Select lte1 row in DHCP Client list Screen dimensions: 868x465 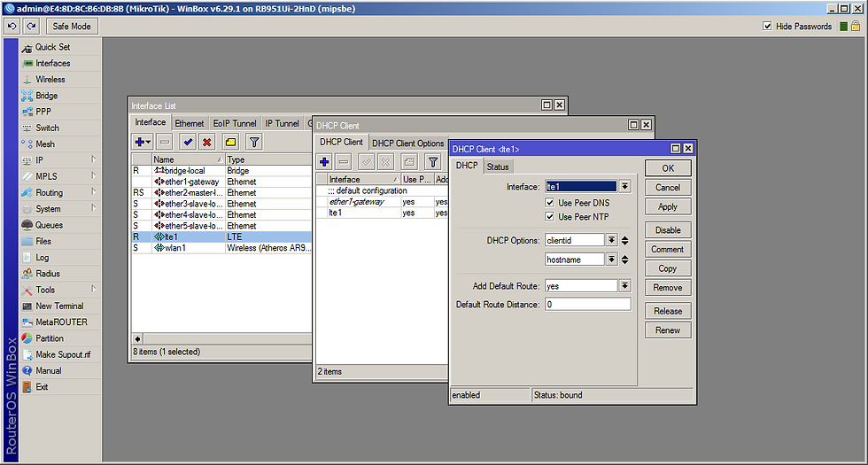pyautogui.click(x=382, y=213)
